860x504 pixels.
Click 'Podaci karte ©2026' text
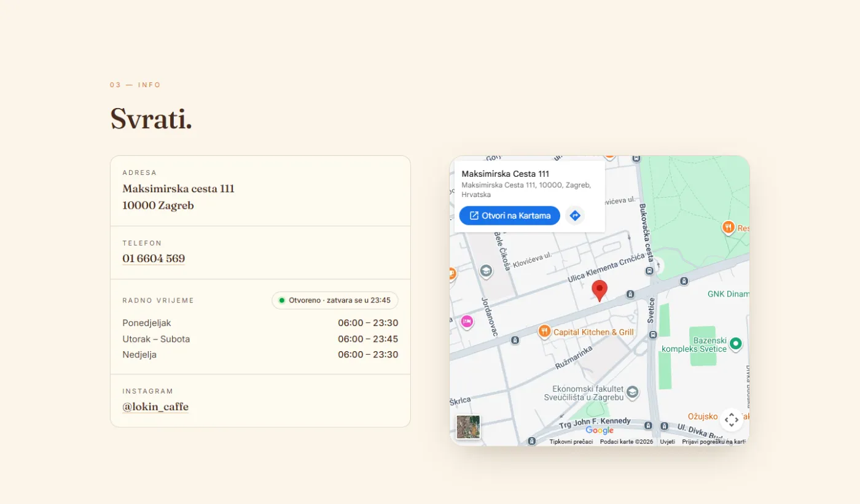pyautogui.click(x=627, y=441)
